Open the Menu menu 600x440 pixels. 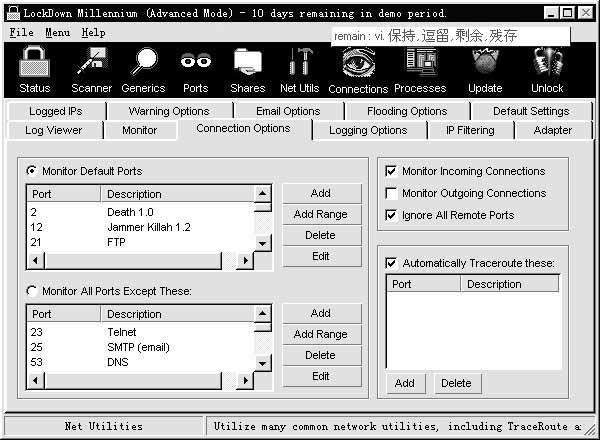tap(57, 33)
